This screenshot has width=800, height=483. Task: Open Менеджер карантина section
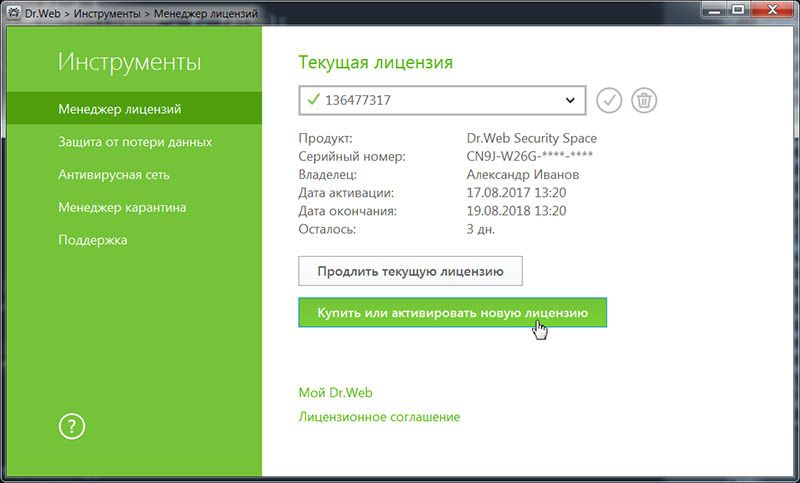pos(122,207)
